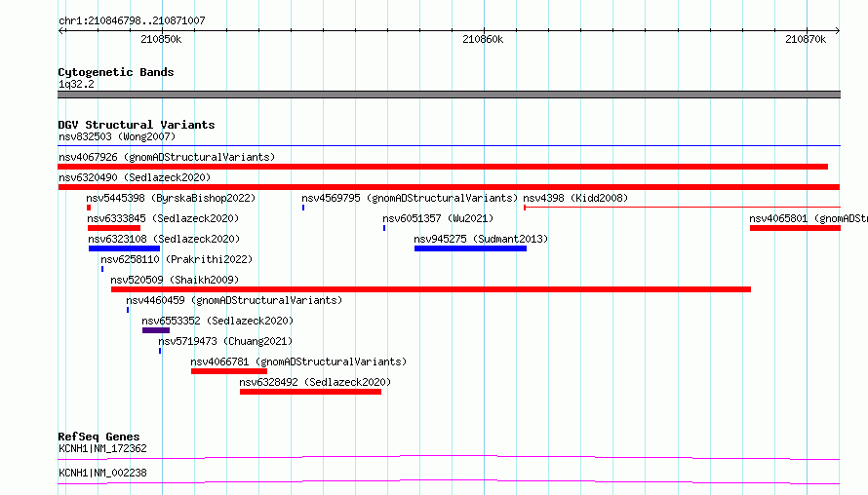Select nsv6051357 (Wu2021) label
Image resolution: width=868 pixels, height=495 pixels.
point(438,218)
